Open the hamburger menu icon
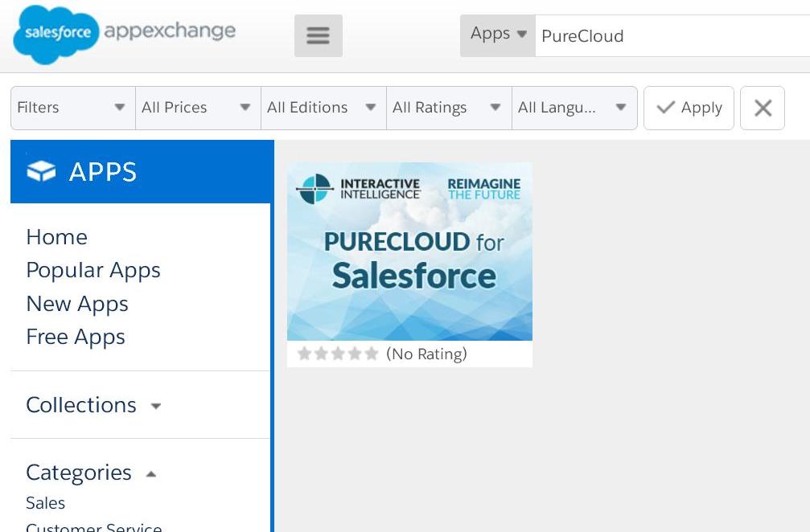Viewport: 810px width, 532px height. click(318, 36)
